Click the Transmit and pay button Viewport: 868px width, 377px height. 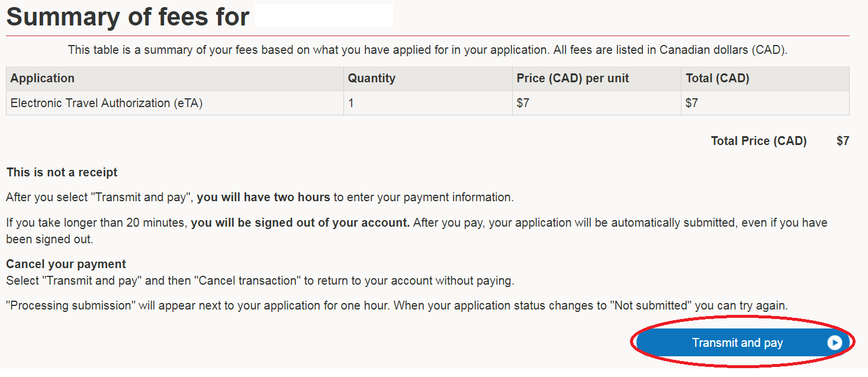pyautogui.click(x=742, y=343)
